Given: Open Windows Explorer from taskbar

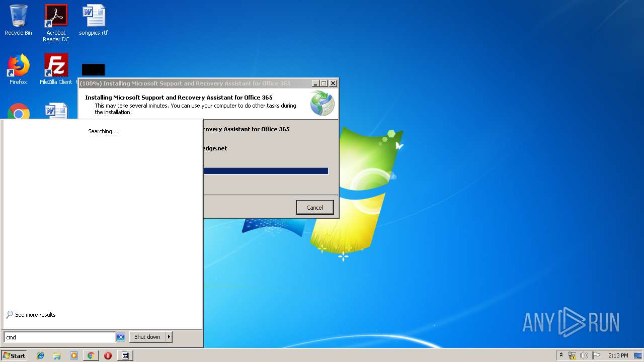Looking at the screenshot, I should pyautogui.click(x=57, y=355).
